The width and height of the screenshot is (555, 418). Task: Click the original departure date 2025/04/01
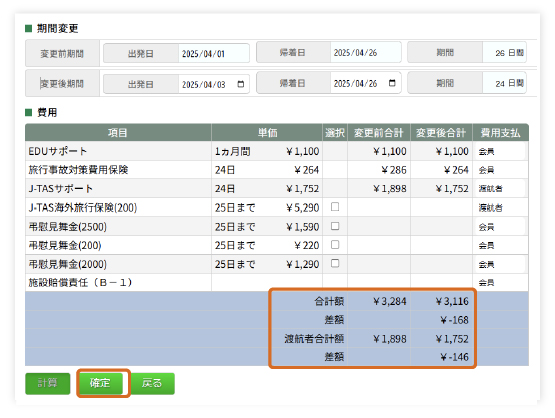tap(214, 54)
